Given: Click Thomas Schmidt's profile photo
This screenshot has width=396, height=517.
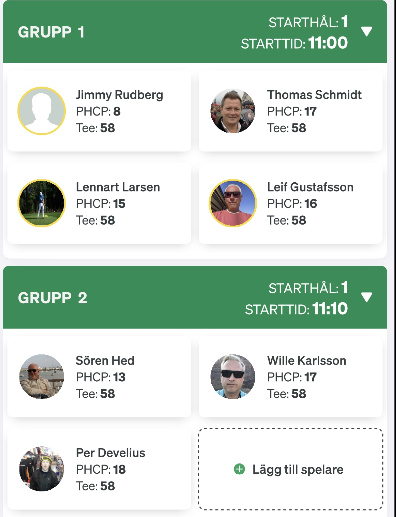Looking at the screenshot, I should pyautogui.click(x=233, y=111).
